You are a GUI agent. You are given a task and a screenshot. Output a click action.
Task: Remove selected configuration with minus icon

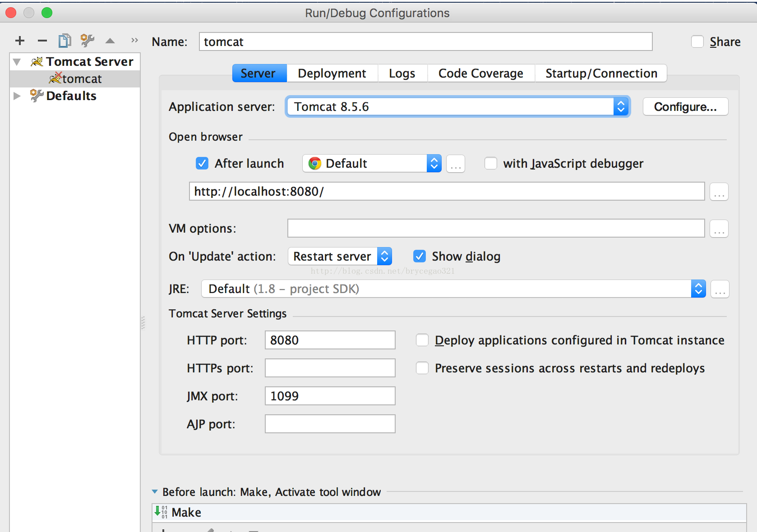[42, 41]
